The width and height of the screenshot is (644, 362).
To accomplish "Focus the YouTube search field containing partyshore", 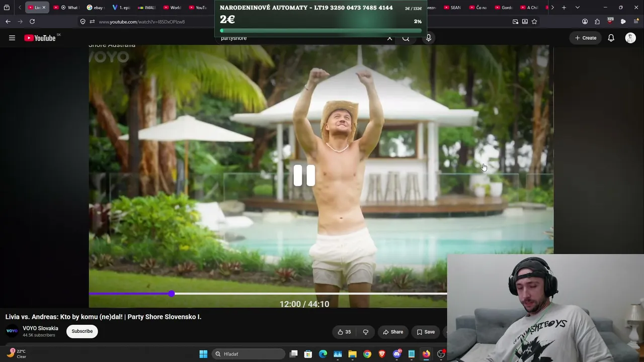I will (x=302, y=38).
